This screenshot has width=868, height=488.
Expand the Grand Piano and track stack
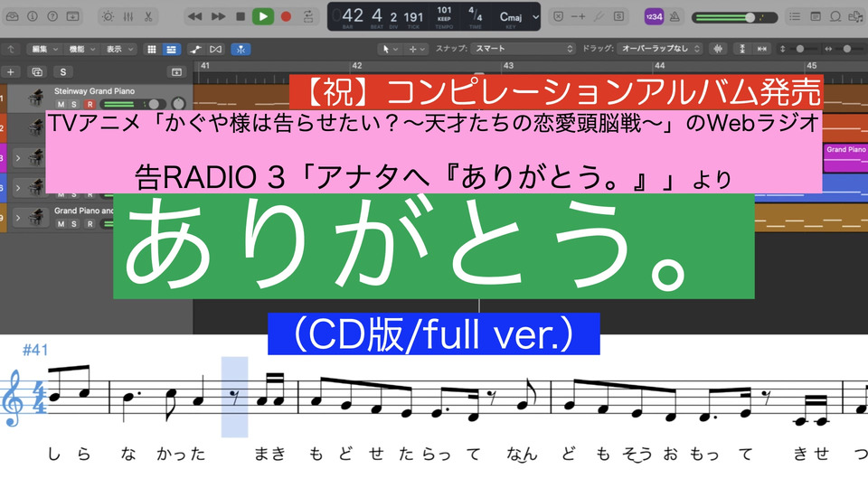[x=18, y=218]
